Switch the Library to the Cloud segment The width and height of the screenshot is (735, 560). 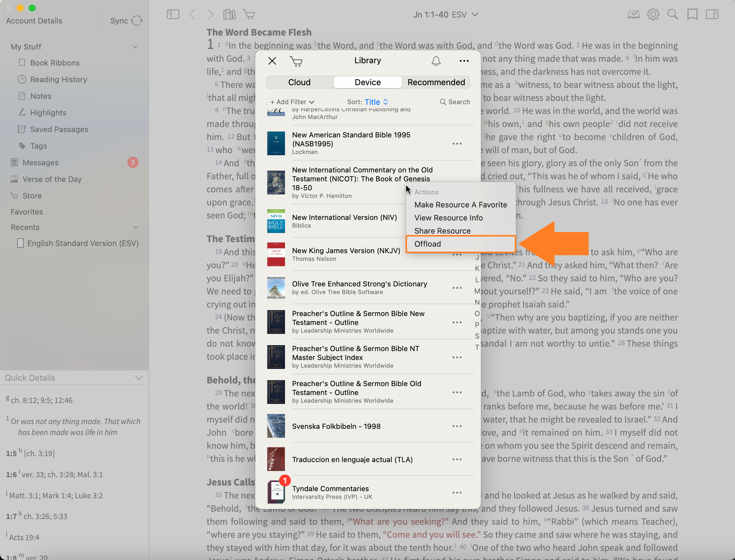click(x=299, y=82)
